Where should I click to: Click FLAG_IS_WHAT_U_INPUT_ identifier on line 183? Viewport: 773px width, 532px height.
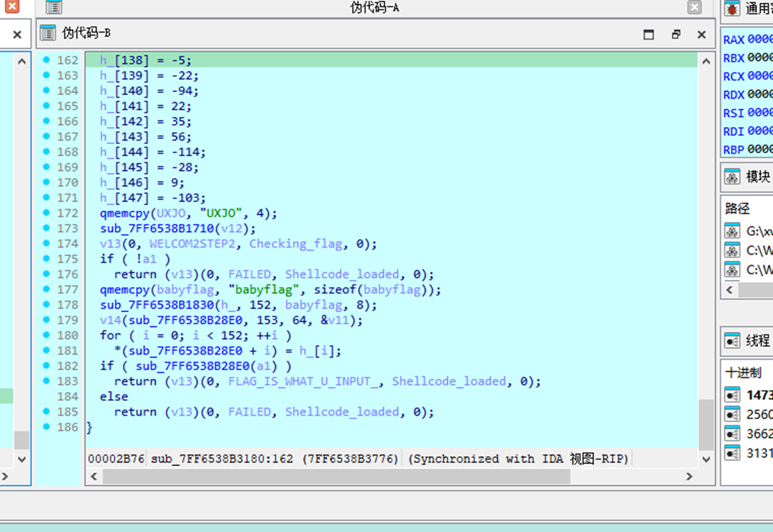(x=304, y=381)
